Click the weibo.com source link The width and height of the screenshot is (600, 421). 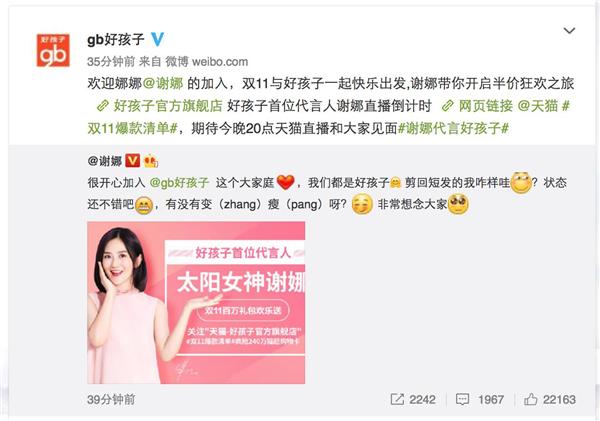(x=220, y=62)
